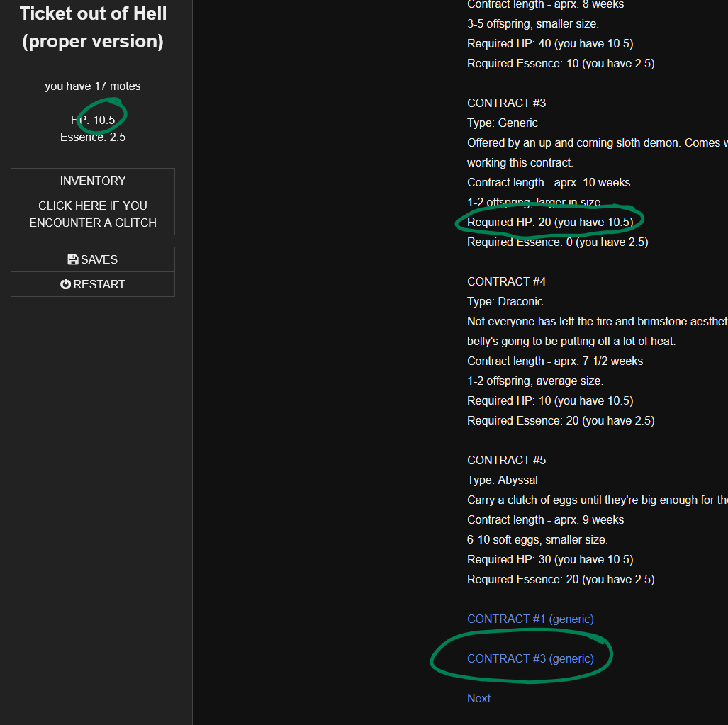Click Contract #3's Required HP: 20 line

click(550, 222)
